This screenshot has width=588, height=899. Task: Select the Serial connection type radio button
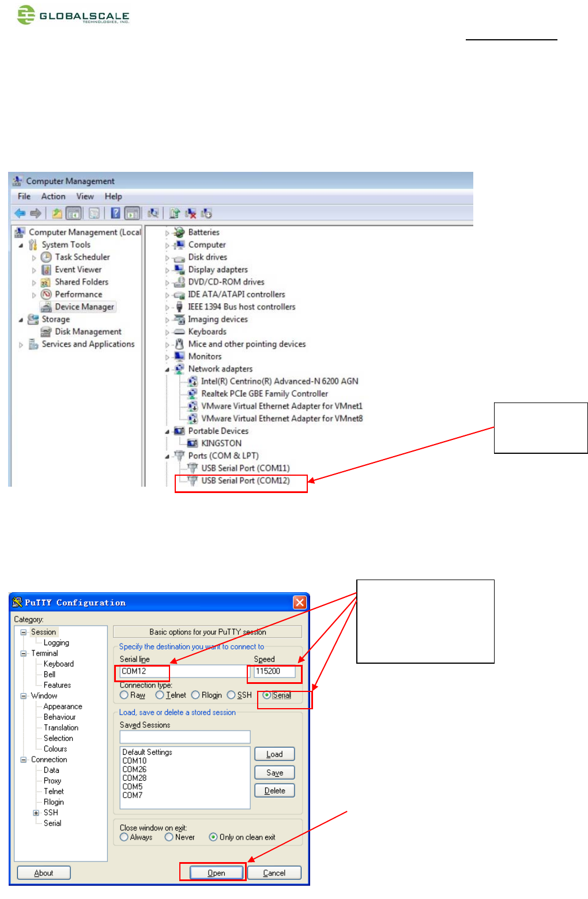coord(266,695)
